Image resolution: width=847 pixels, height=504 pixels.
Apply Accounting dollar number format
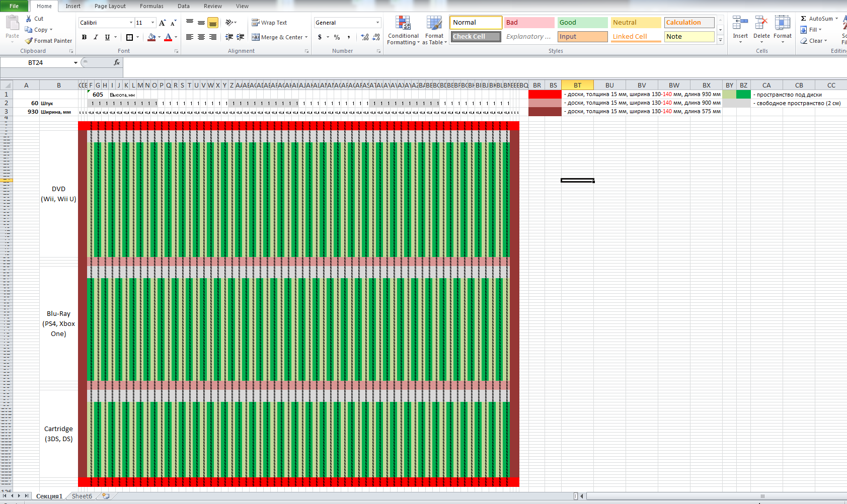coord(320,37)
